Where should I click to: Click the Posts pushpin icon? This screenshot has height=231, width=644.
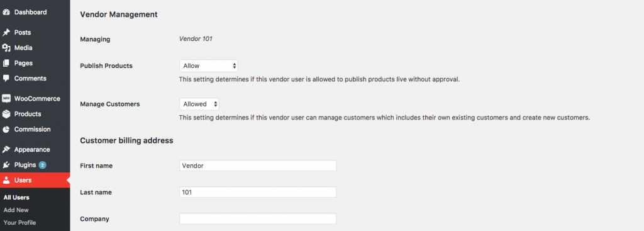pos(6,33)
